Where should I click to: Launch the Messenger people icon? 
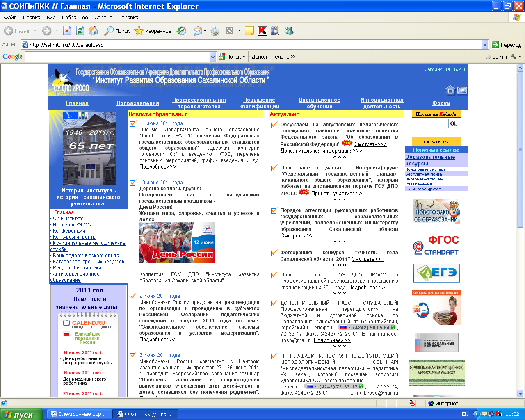pos(289,31)
